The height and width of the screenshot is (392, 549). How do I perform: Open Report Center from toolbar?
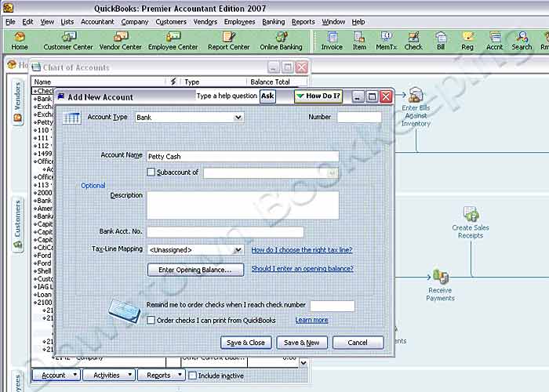click(229, 42)
